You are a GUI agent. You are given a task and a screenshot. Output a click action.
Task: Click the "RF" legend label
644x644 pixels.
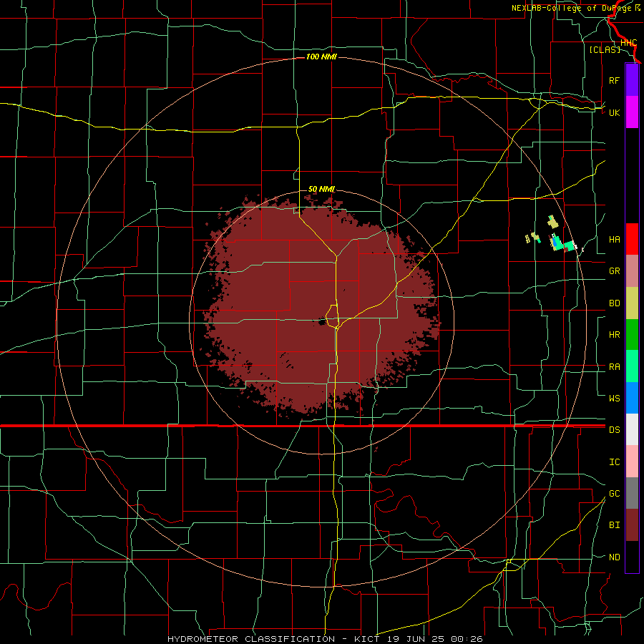[614, 80]
